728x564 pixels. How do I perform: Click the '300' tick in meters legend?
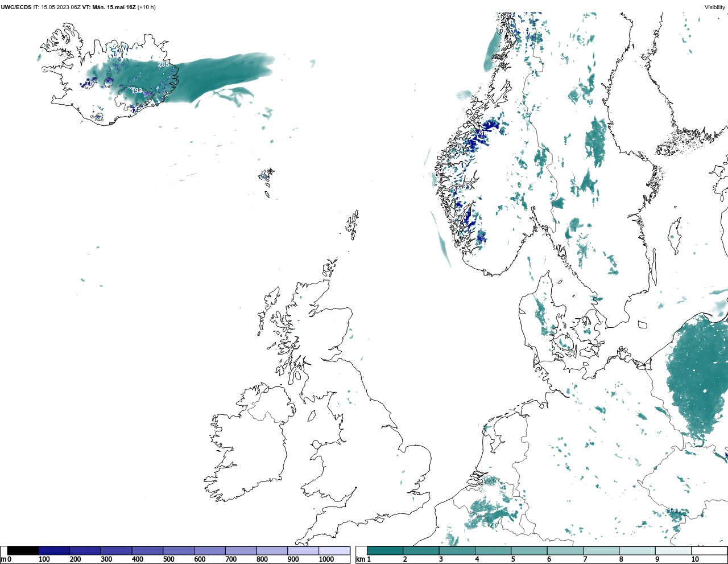pyautogui.click(x=106, y=559)
